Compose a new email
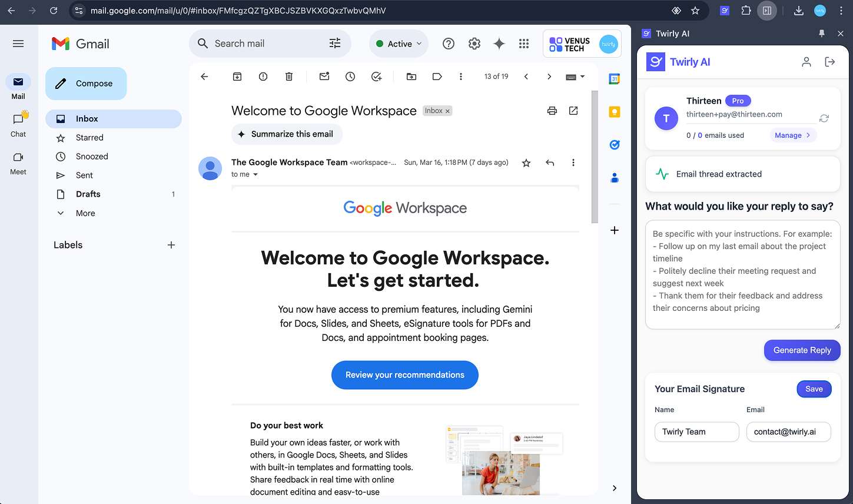This screenshot has height=504, width=853. (x=86, y=84)
